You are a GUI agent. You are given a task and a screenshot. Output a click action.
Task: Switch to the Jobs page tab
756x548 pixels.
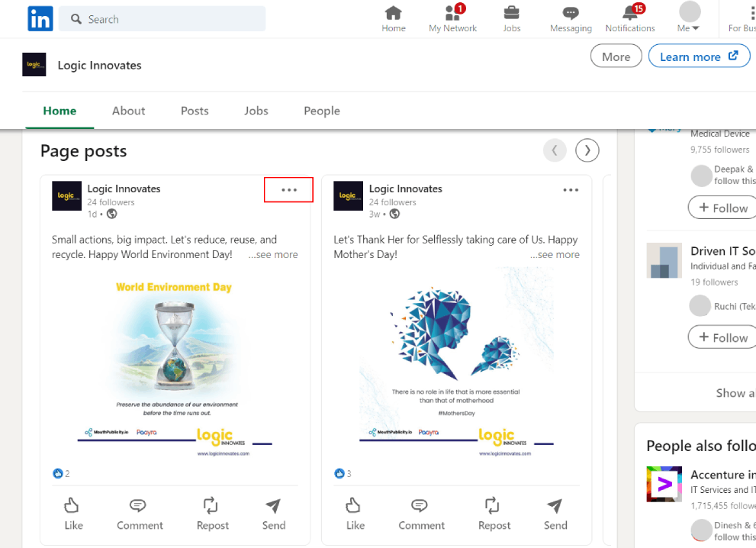(256, 111)
